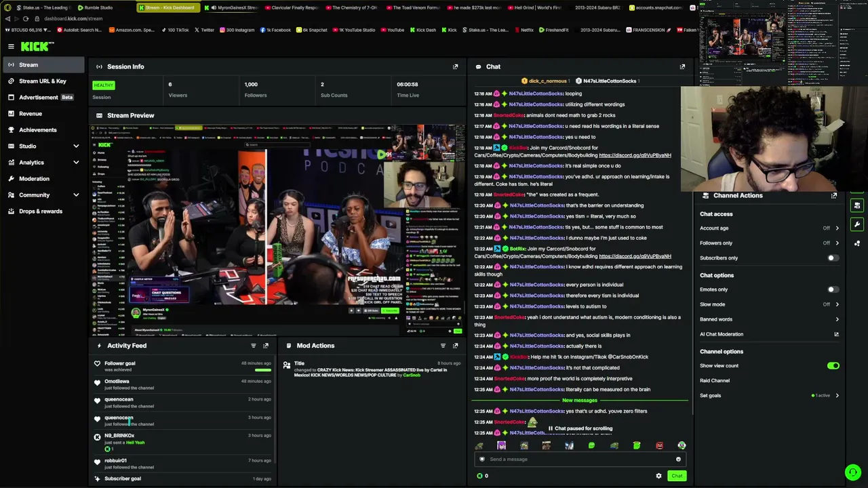The width and height of the screenshot is (868, 488).
Task: Click the Drops & rewards gift icon
Action: [x=11, y=211]
